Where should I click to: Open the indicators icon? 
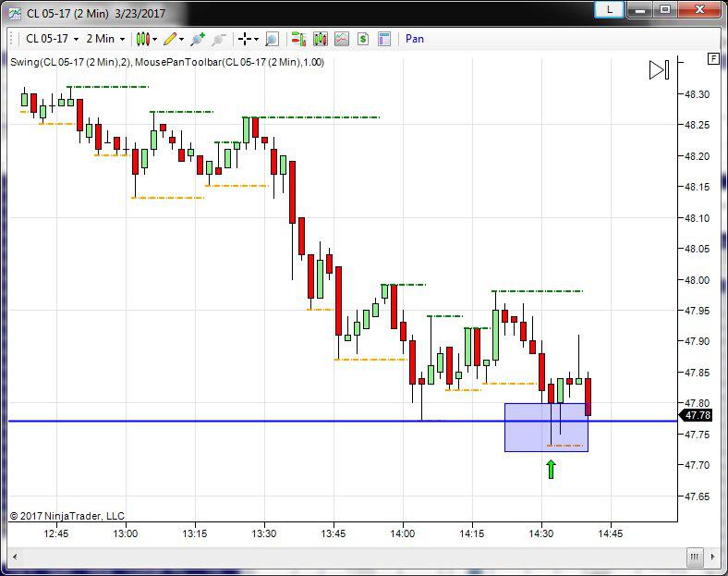[342, 39]
